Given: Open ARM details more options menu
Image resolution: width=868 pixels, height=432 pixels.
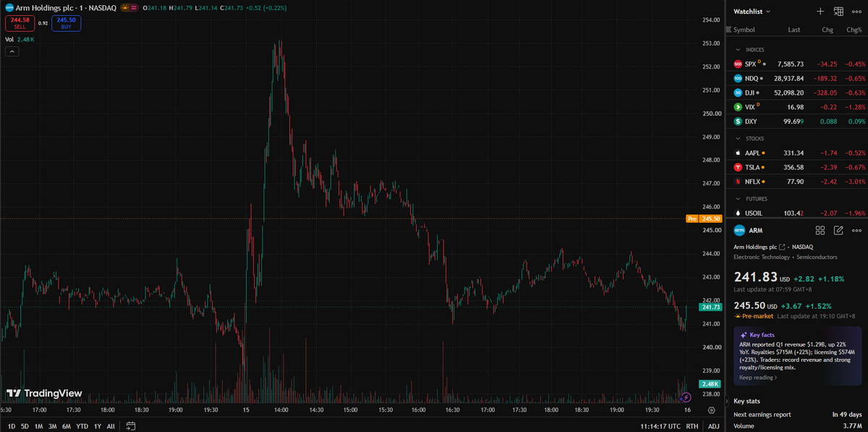Looking at the screenshot, I should (x=857, y=230).
